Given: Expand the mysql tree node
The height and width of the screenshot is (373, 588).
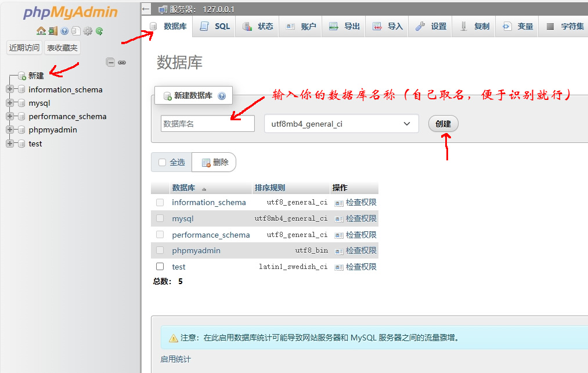Looking at the screenshot, I should (x=10, y=103).
